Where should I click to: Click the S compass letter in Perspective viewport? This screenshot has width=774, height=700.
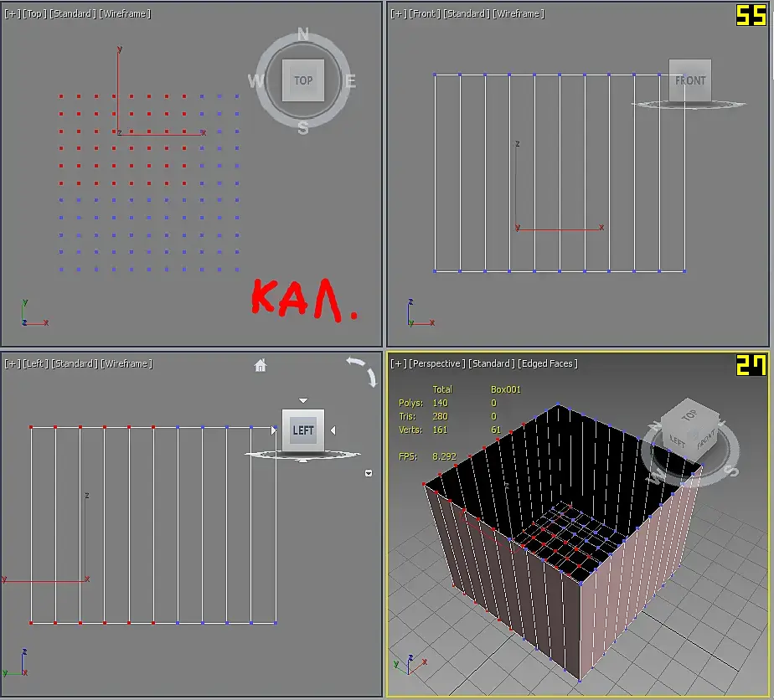731,470
